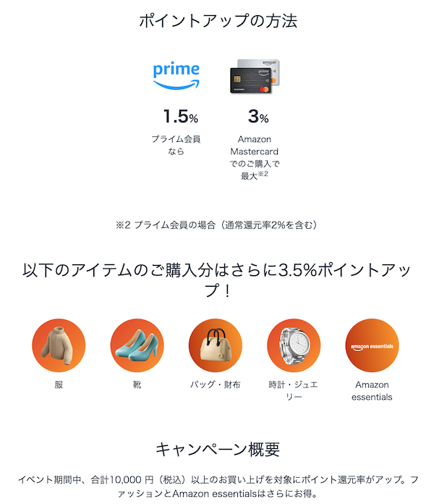Screen dimensions: 434x504
Task: Select the bags and wallets handbag icon
Action: point(215,345)
